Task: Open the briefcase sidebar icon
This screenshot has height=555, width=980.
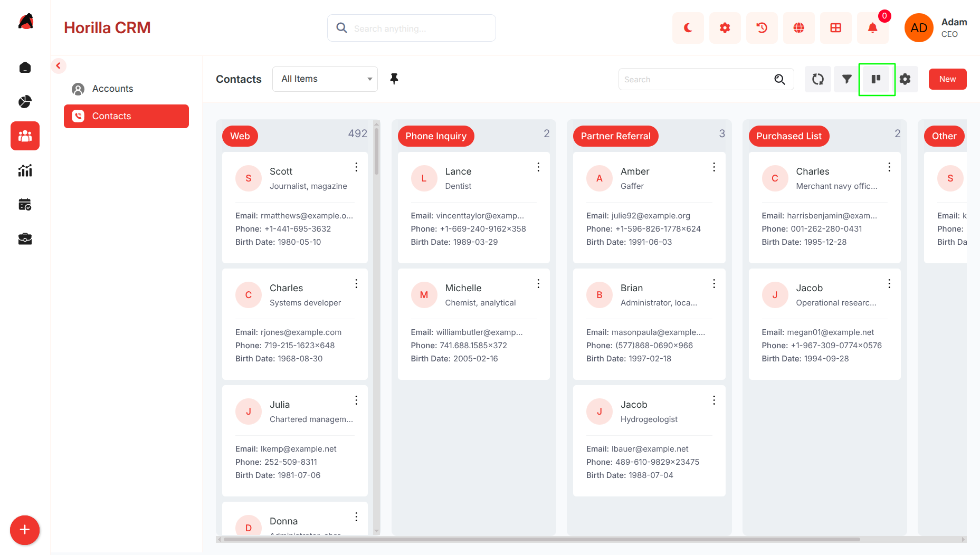Action: (x=25, y=239)
